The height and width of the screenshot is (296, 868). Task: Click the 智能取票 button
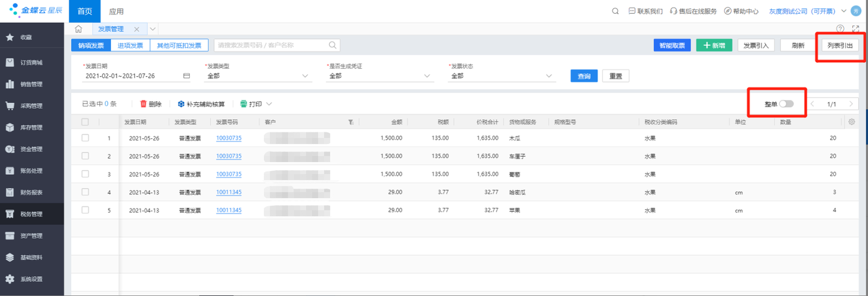[672, 45]
